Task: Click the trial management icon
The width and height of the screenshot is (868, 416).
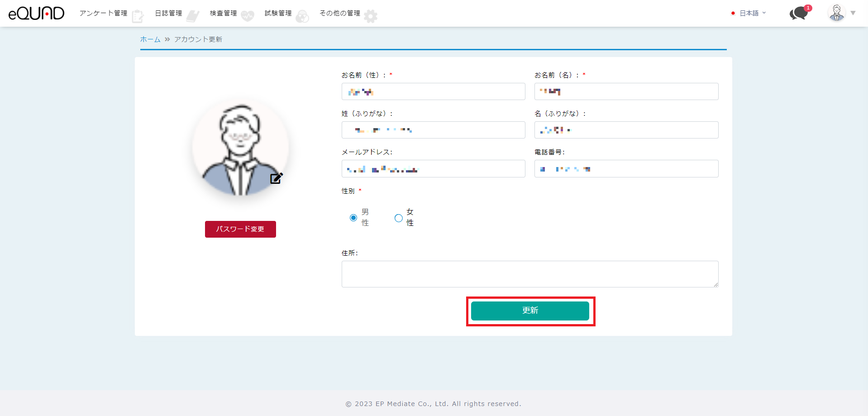Action: tap(302, 17)
